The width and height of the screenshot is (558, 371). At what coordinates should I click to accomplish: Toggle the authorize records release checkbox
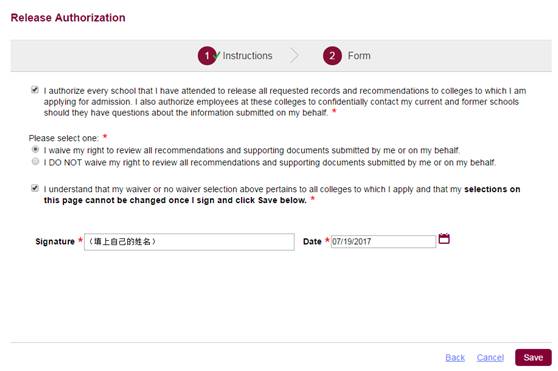35,90
